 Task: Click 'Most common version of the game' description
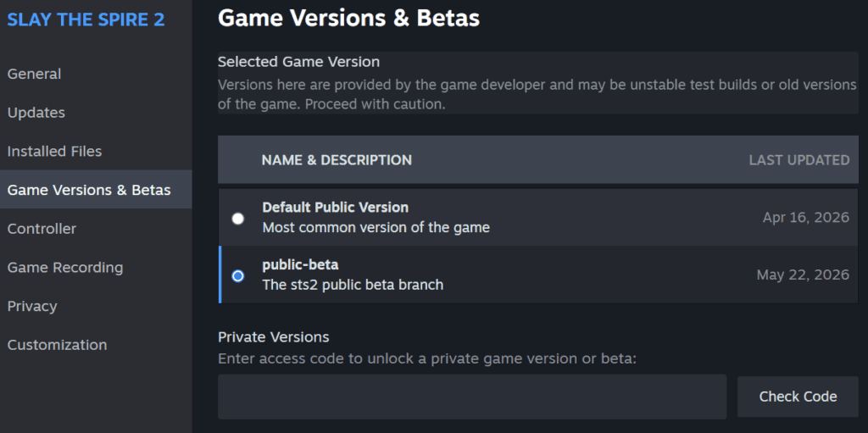pos(376,228)
